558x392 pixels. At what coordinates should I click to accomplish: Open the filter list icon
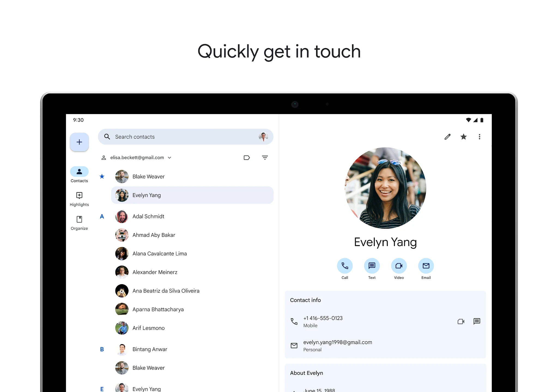(x=265, y=158)
